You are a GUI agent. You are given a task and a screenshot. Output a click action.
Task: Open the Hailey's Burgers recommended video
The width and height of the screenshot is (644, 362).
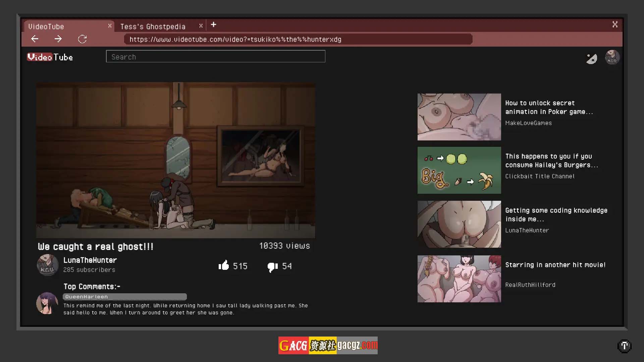point(551,161)
